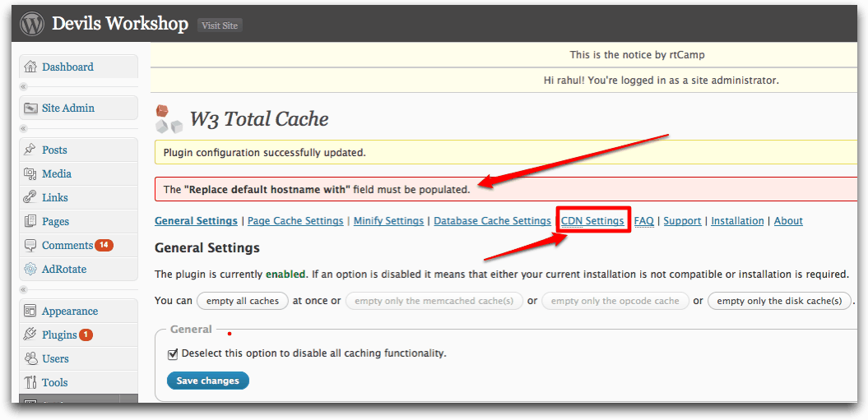The image size is (868, 420).
Task: Click the Plugins update badge showing 1
Action: pyautogui.click(x=86, y=335)
